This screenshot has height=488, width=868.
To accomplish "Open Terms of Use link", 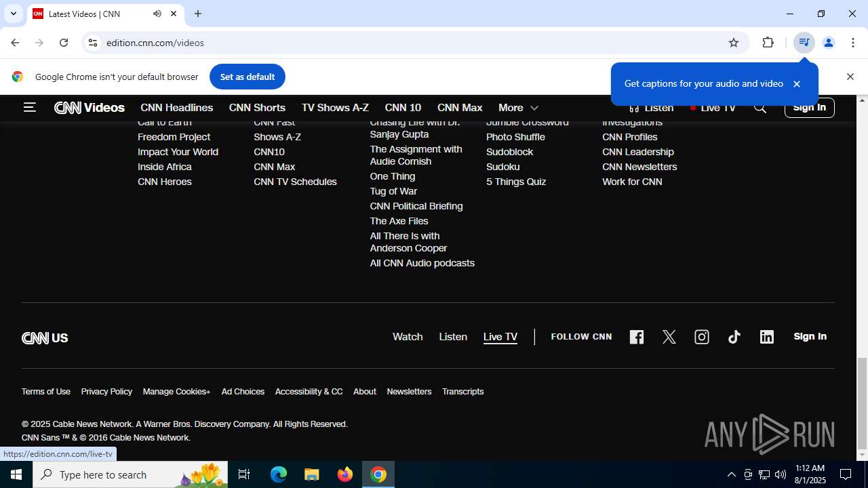I will (46, 392).
